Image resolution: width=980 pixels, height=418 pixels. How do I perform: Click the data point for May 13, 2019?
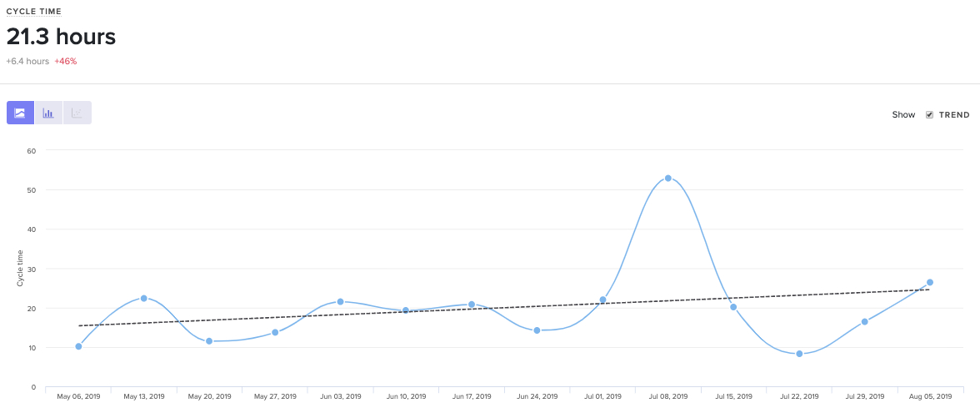coord(144,298)
